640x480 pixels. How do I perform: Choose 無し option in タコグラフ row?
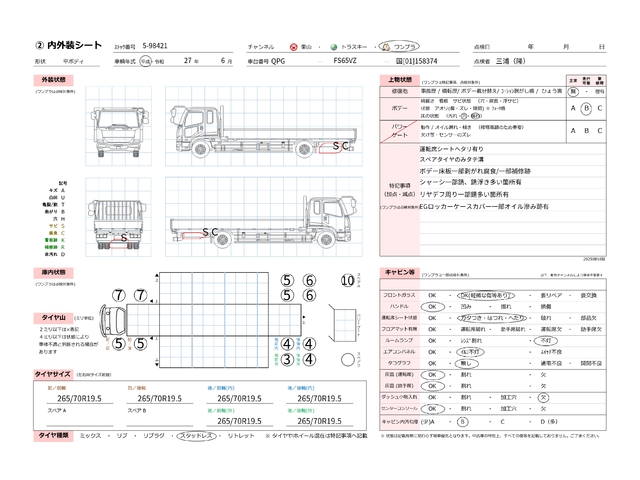[x=467, y=363]
